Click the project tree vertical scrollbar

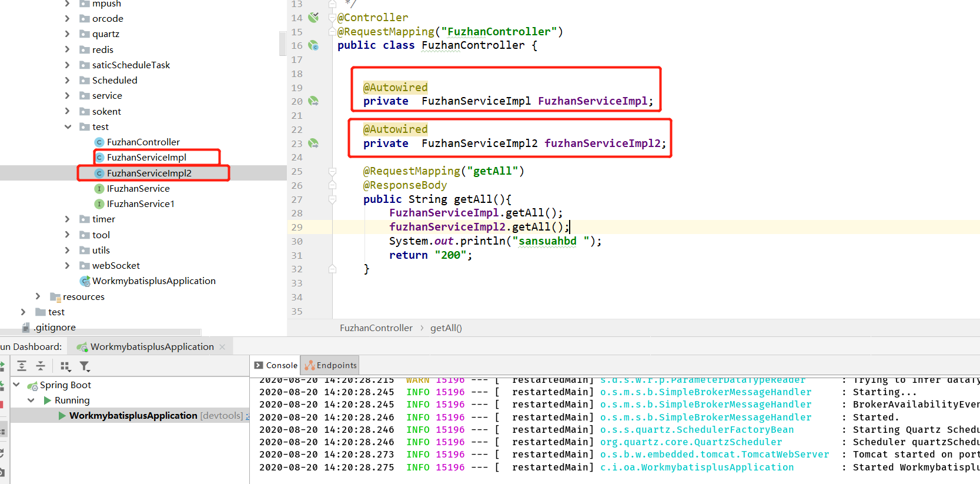pyautogui.click(x=282, y=44)
